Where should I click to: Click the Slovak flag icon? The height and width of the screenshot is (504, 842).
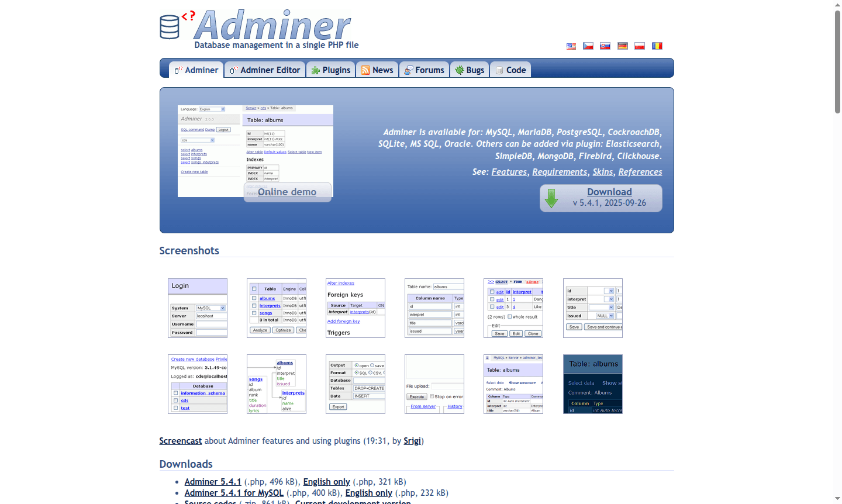[605, 46]
